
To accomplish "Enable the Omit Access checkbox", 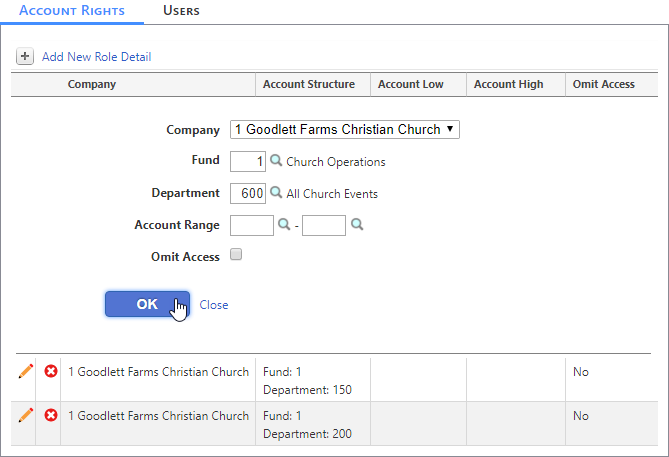I will click(x=237, y=255).
